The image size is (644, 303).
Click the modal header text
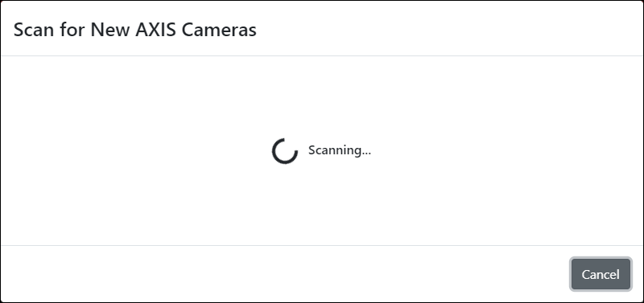coord(135,30)
